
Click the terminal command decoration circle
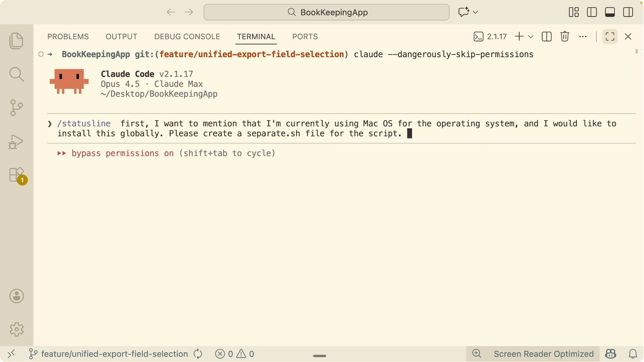pos(41,54)
